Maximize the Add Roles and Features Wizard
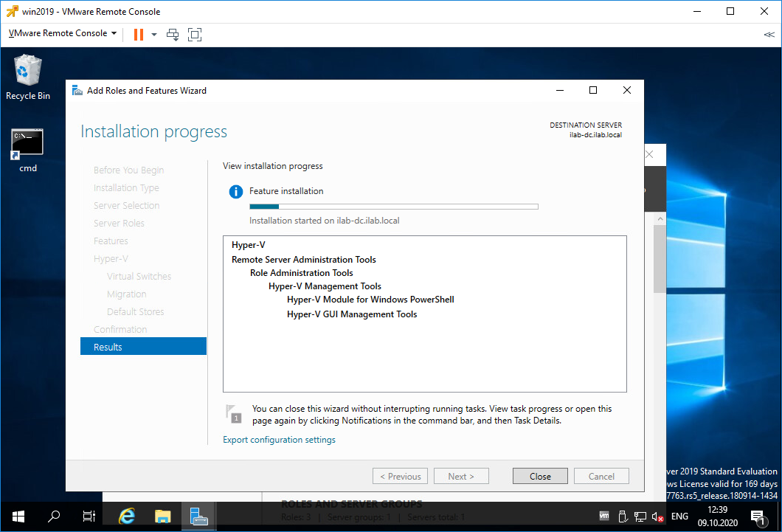The width and height of the screenshot is (782, 532). [593, 90]
